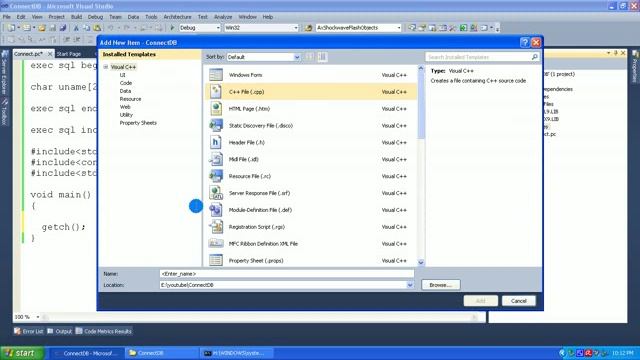Image resolution: width=640 pixels, height=360 pixels.
Task: Click the Cancel button
Action: pyautogui.click(x=518, y=301)
